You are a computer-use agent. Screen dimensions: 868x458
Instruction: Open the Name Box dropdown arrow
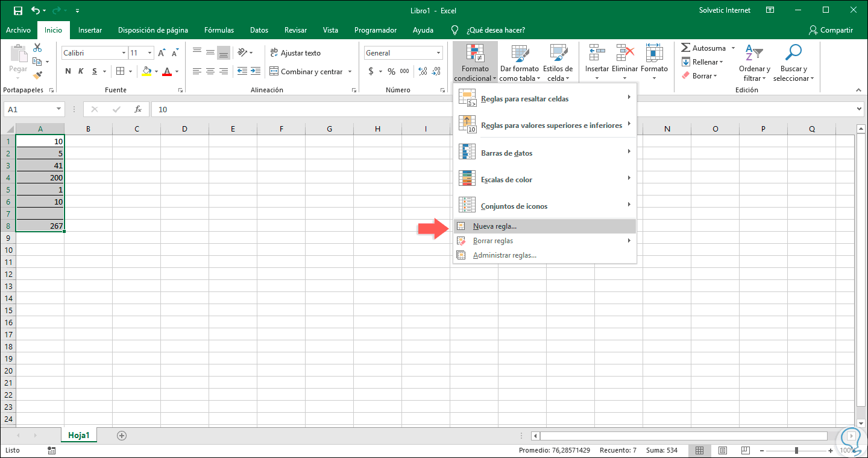pyautogui.click(x=59, y=109)
